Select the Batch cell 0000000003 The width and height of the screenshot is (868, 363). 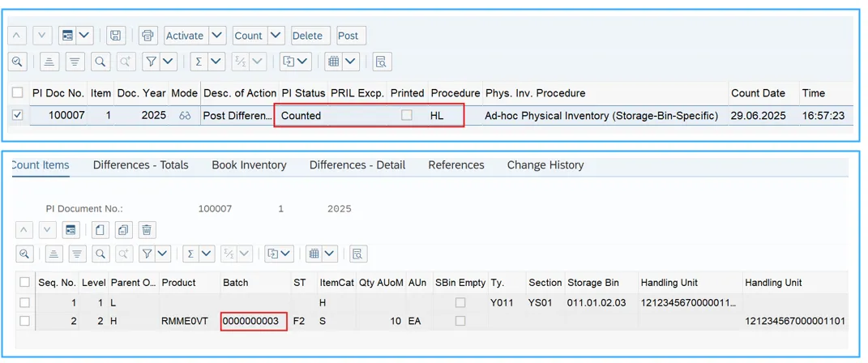253,321
